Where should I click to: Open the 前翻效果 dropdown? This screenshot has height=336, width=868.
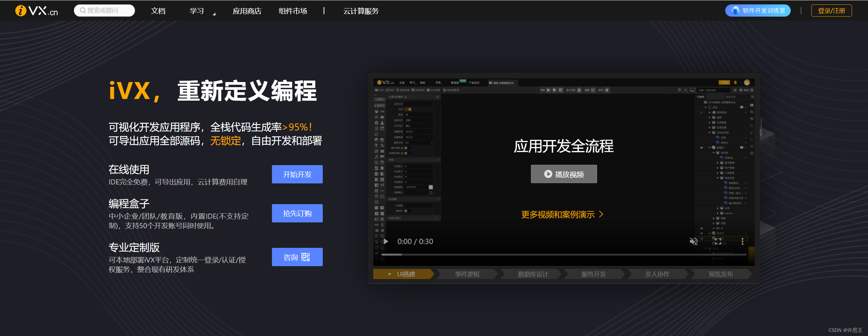click(x=418, y=131)
